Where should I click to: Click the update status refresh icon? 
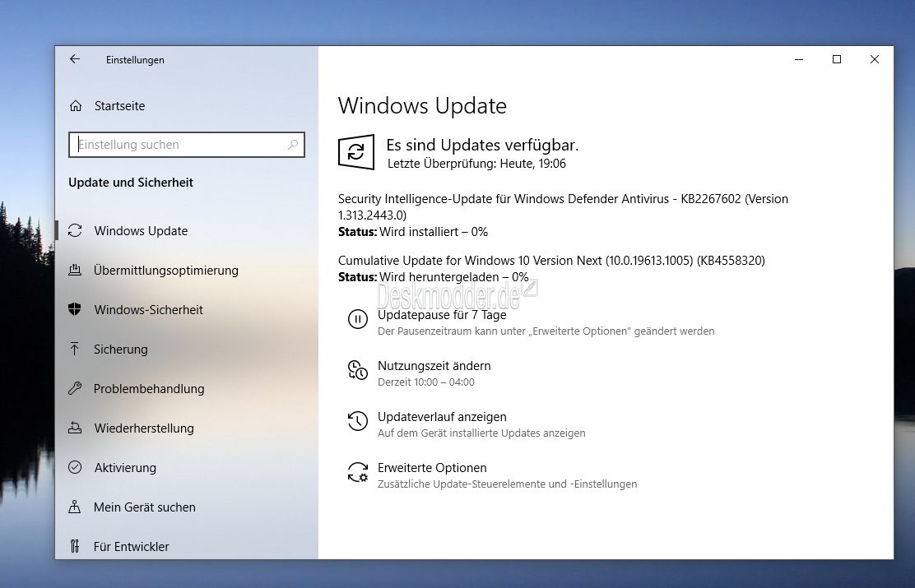tap(356, 151)
